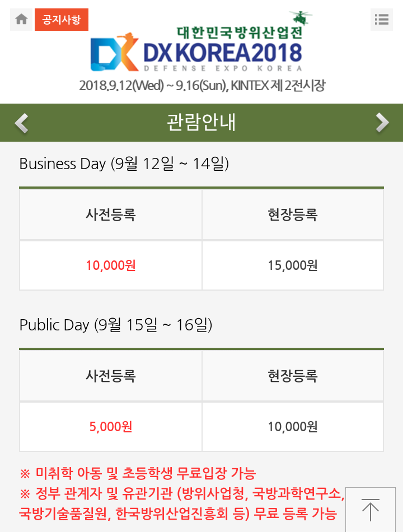Click the Public Day 10,000원 on-site price
Viewport: 403px width, 532px height.
pyautogui.click(x=293, y=427)
